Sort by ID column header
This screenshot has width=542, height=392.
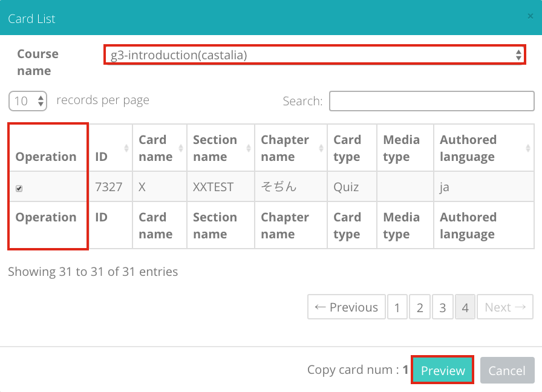pos(111,148)
